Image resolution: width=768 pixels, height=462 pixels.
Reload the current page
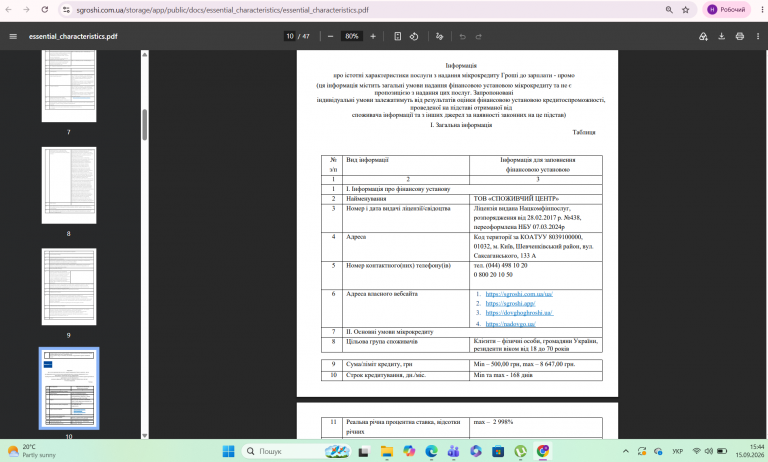coord(45,10)
